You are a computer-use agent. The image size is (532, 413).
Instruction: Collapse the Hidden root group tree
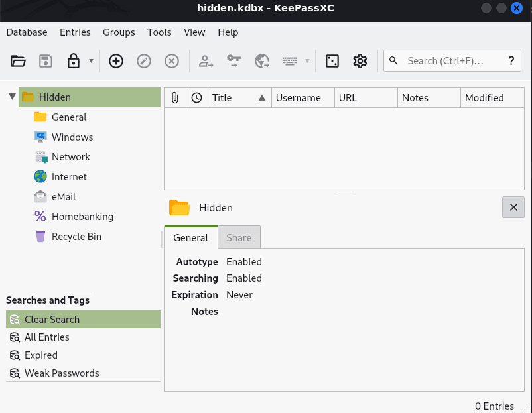[x=12, y=97]
